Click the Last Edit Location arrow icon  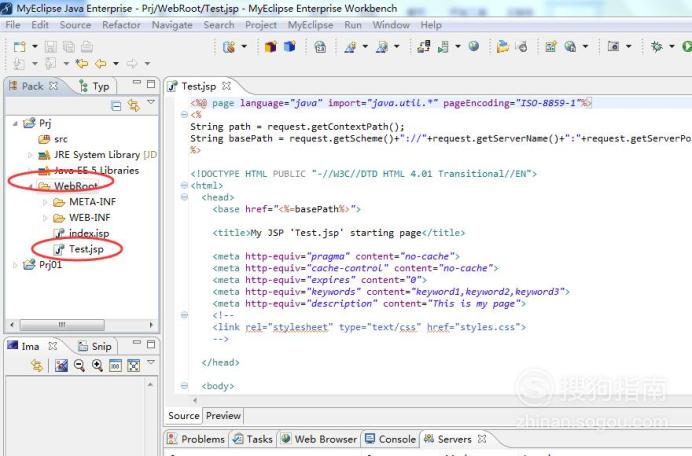pos(82,64)
